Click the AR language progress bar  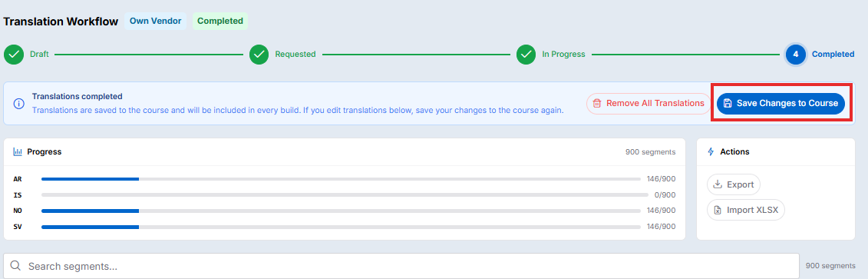(341, 179)
